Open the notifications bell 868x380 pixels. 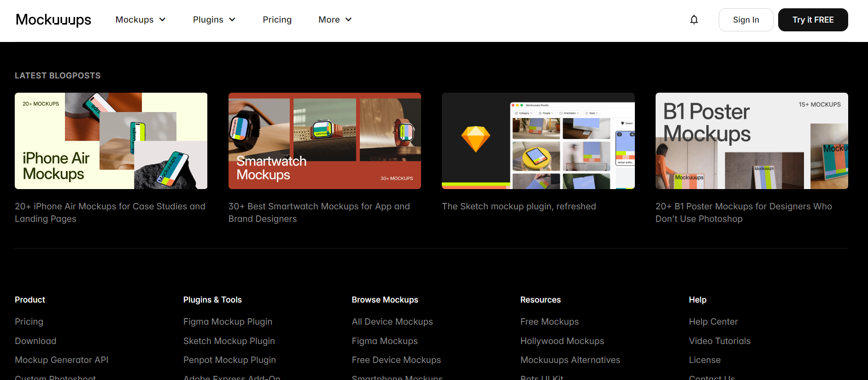coord(694,20)
